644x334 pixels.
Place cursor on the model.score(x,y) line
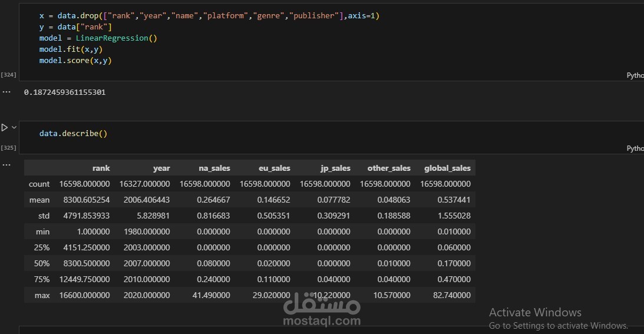pyautogui.click(x=75, y=61)
